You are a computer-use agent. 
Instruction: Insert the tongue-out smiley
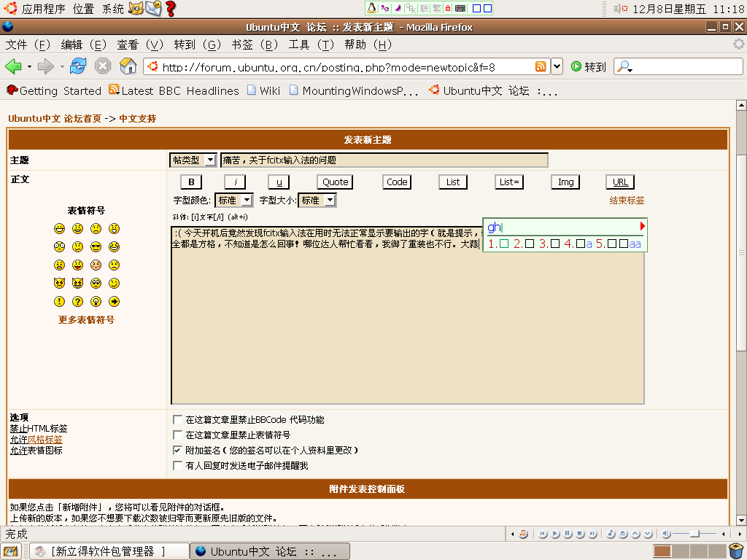77,265
